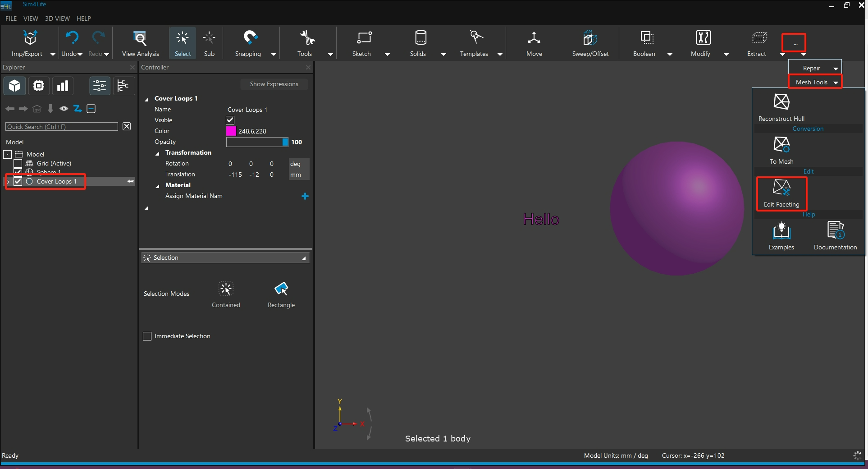Click the Quick Search input field
This screenshot has height=469, width=868.
[x=61, y=127]
